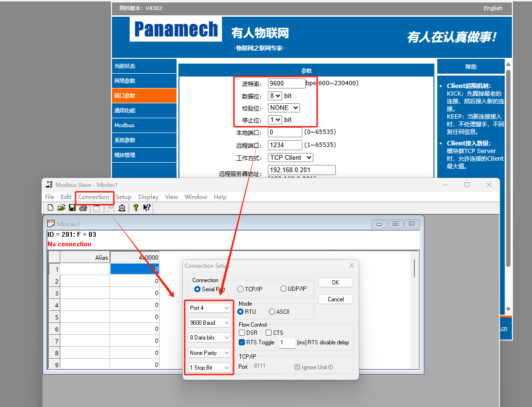Open the 当前状态 sidebar page
This screenshot has height=407, width=532.
click(144, 66)
